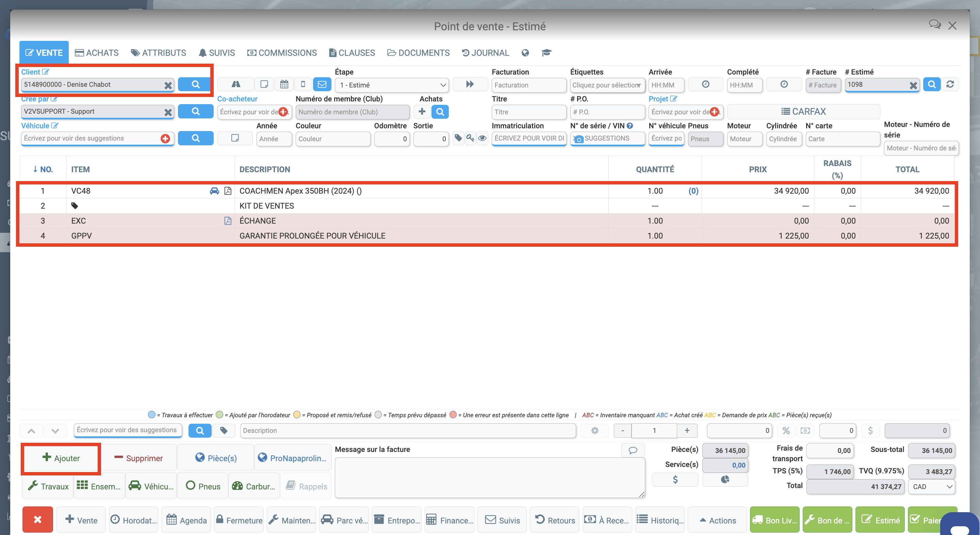Decrease quantity with the minus button
This screenshot has height=535, width=980.
(622, 431)
